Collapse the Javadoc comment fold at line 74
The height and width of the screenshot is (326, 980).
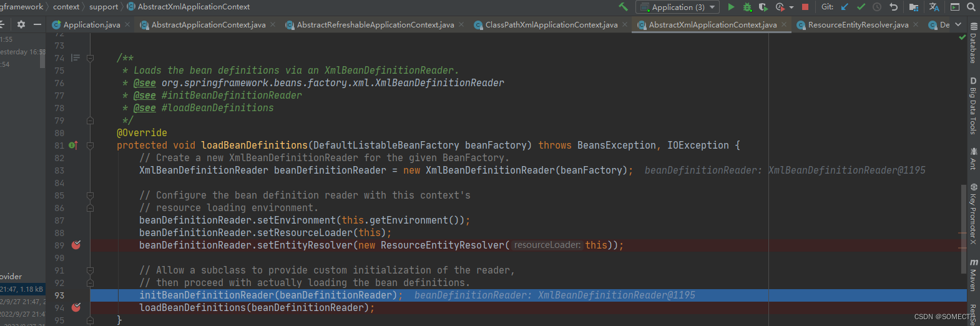coord(90,58)
